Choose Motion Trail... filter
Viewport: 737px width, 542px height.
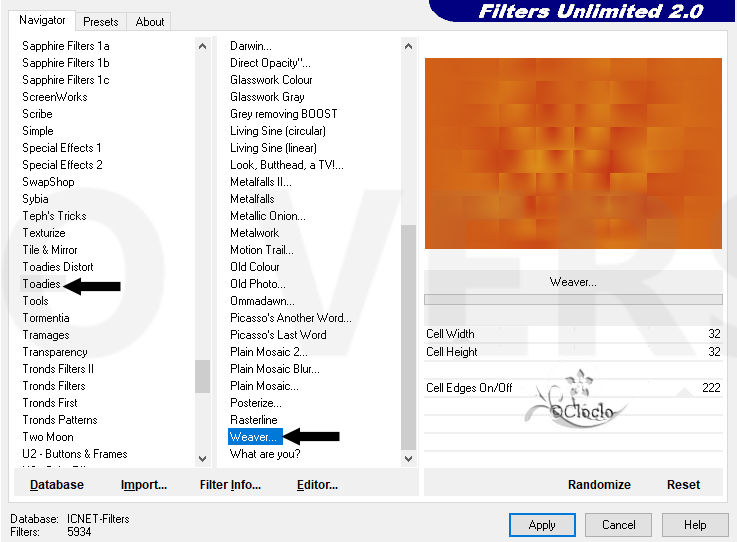point(261,250)
